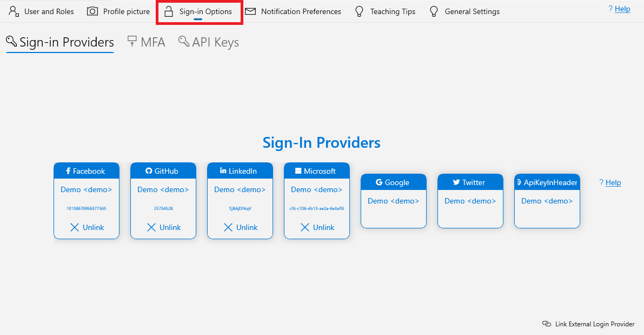
Task: Click the Facebook logo icon
Action: (x=68, y=170)
